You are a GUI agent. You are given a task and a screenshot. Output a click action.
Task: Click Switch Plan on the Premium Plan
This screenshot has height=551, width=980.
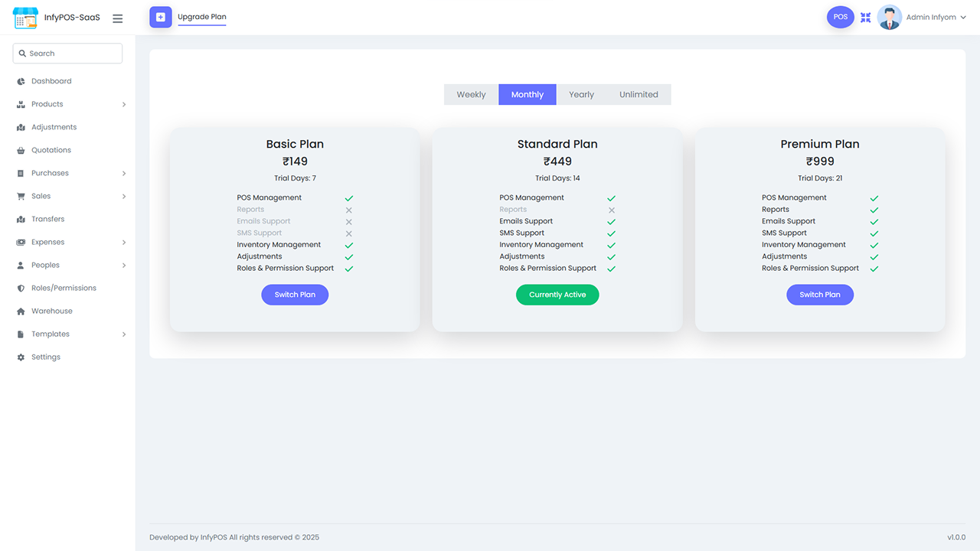click(820, 295)
